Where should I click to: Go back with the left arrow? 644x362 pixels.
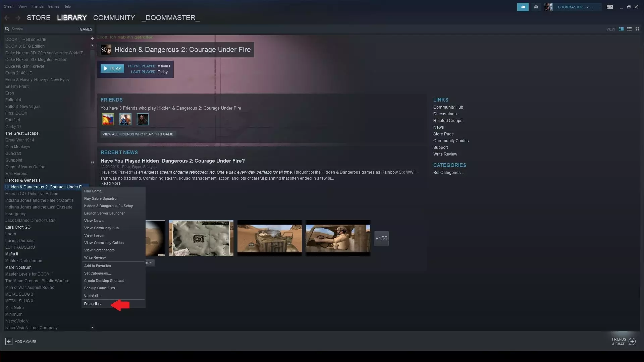(7, 18)
